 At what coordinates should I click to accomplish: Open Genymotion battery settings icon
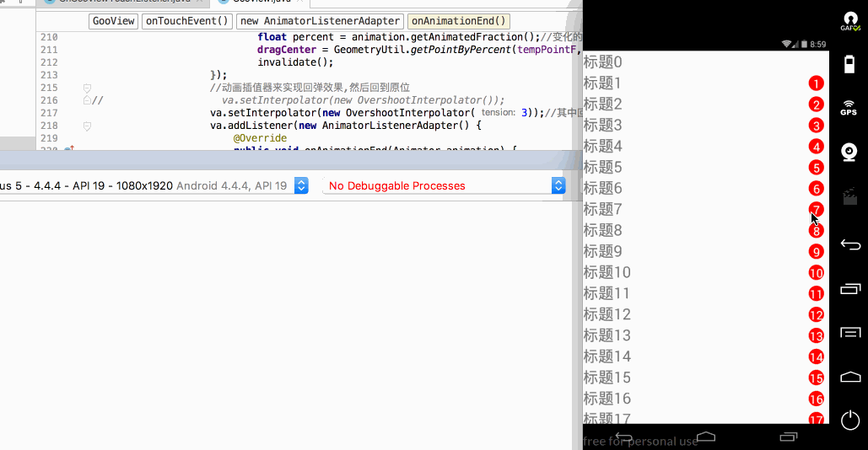(849, 64)
